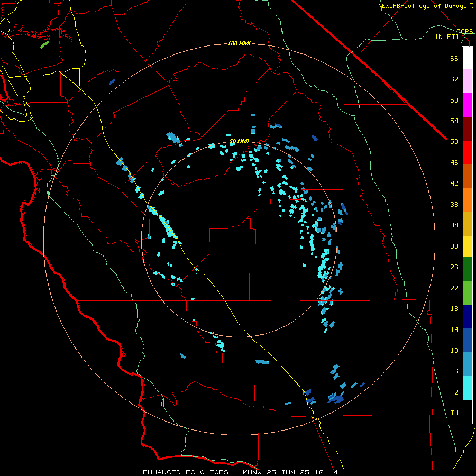Pick the bright red legend swatch
This screenshot has width=476, height=476.
pyautogui.click(x=467, y=152)
